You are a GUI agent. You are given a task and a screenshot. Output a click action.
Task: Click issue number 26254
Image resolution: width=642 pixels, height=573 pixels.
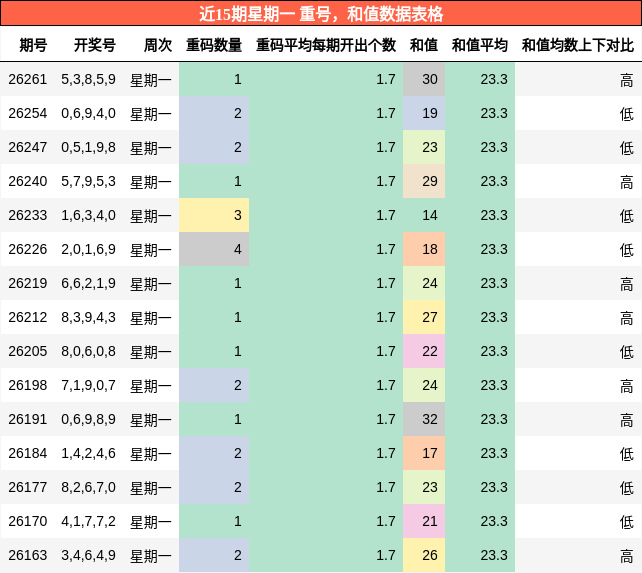point(28,113)
